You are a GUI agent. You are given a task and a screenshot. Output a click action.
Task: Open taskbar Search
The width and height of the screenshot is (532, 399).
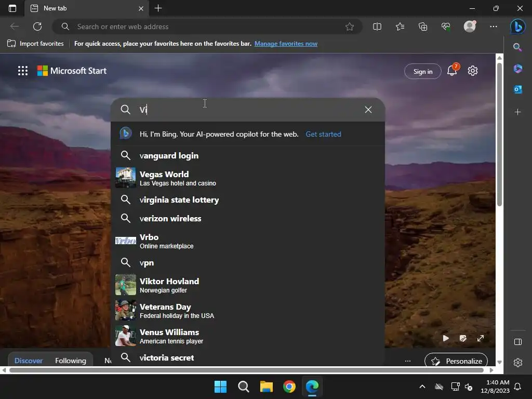click(243, 387)
